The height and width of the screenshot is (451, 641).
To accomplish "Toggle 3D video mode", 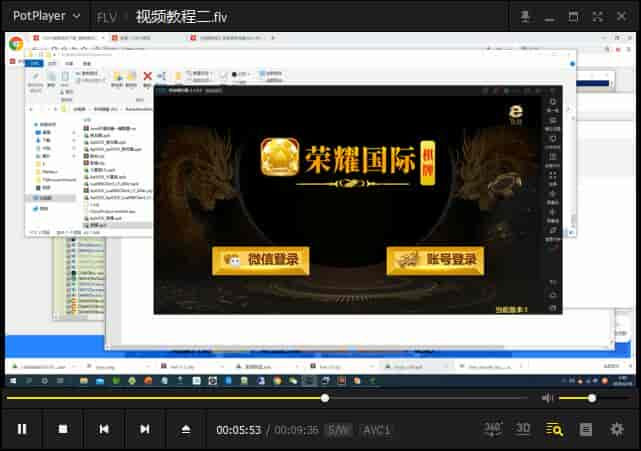I will coord(523,429).
